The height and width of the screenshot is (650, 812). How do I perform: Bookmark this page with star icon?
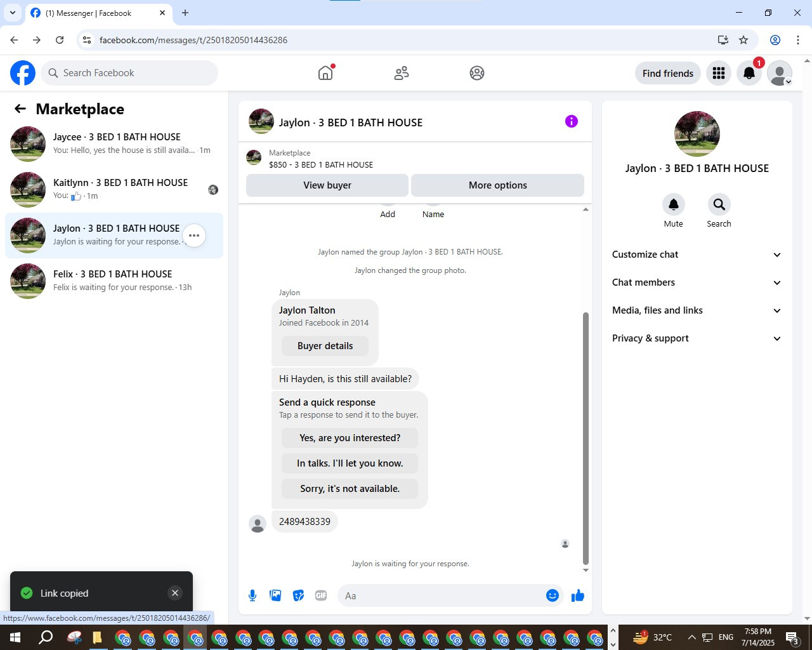click(743, 40)
